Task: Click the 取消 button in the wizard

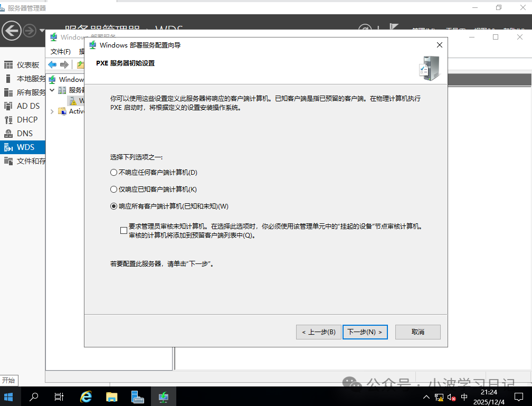Action: (417, 332)
